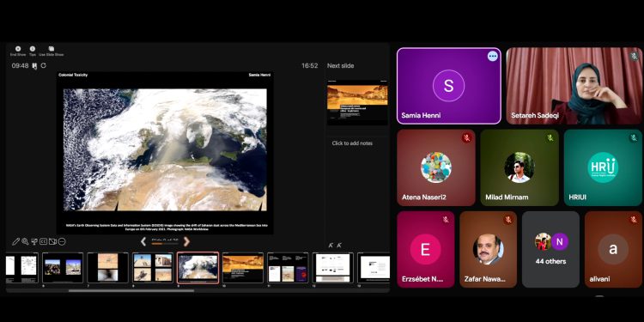644x322 pixels.
Task: Select the highlighted satellite image thumbnail
Action: pyautogui.click(x=198, y=268)
